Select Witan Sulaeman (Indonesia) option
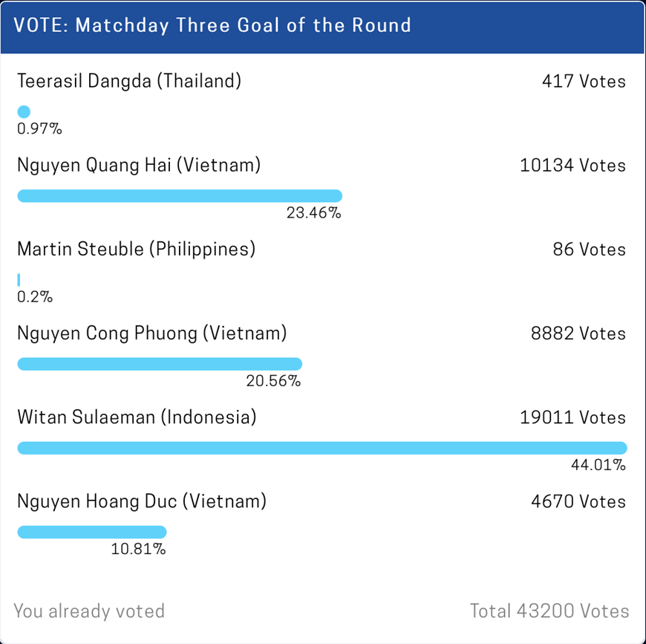Image resolution: width=646 pixels, height=644 pixels. point(137,417)
